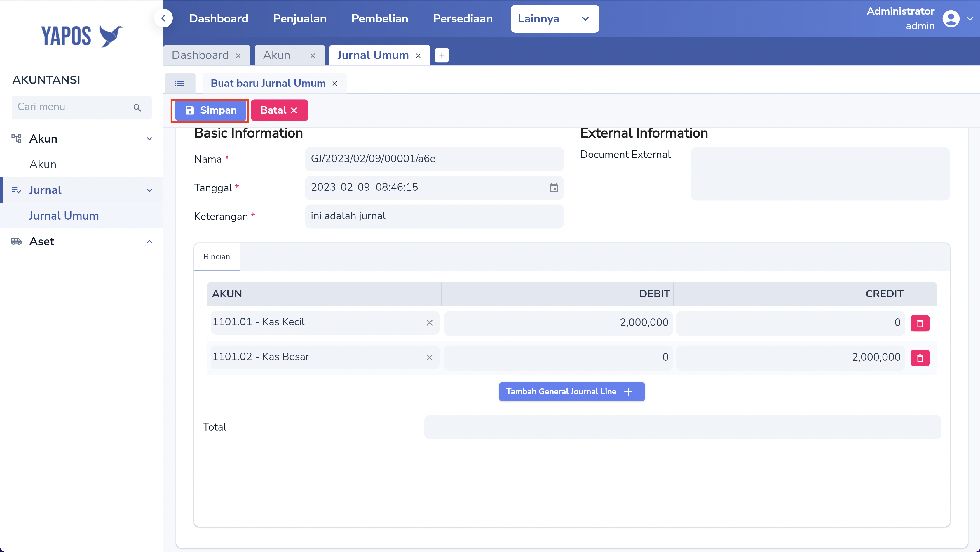This screenshot has height=552, width=980.
Task: Click Kas Kecil credit field showing 0
Action: [790, 323]
